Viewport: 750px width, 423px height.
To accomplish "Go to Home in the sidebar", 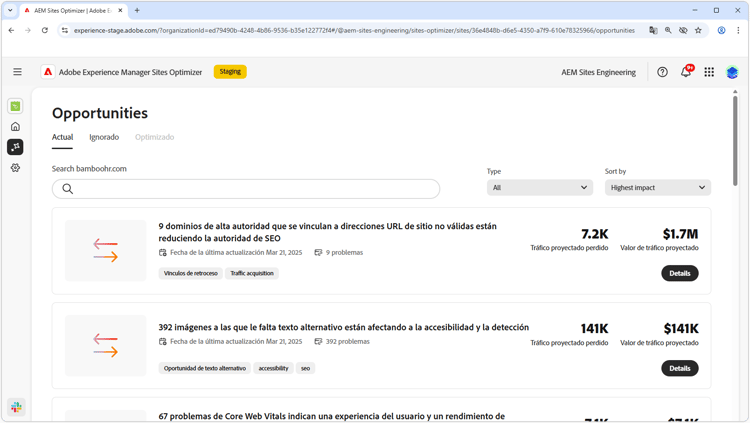I will 15,127.
